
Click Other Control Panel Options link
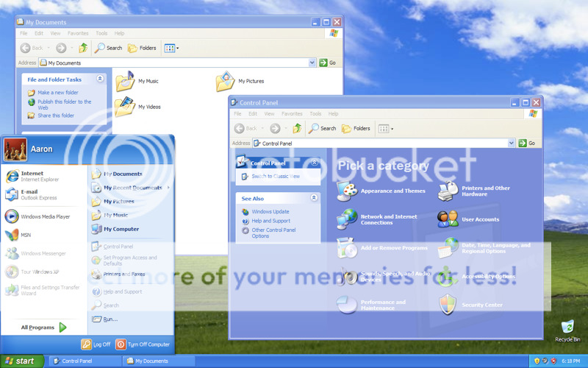pos(273,233)
